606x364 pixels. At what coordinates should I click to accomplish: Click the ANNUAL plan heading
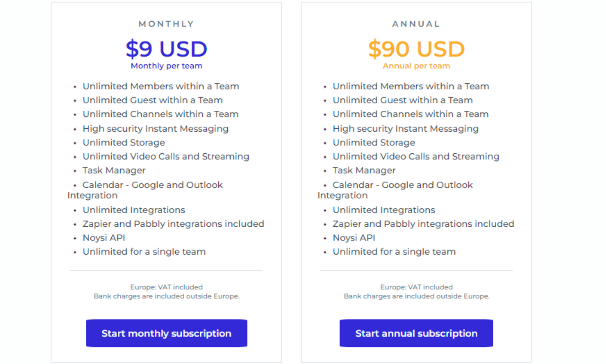[x=416, y=24]
